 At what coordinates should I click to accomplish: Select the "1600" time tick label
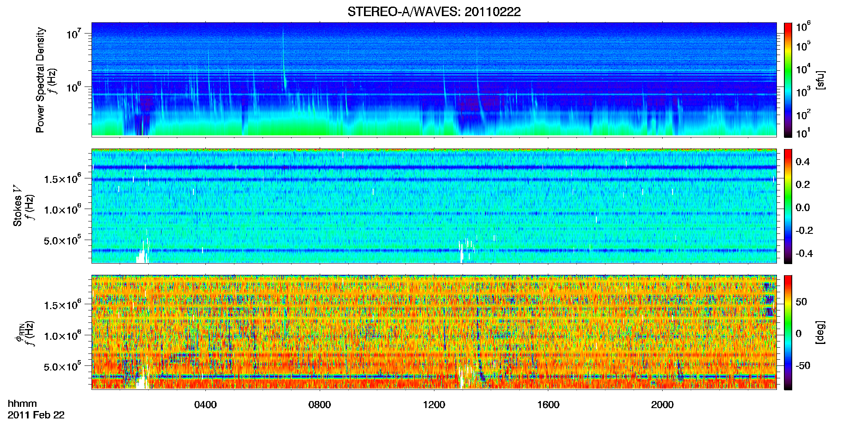click(548, 405)
